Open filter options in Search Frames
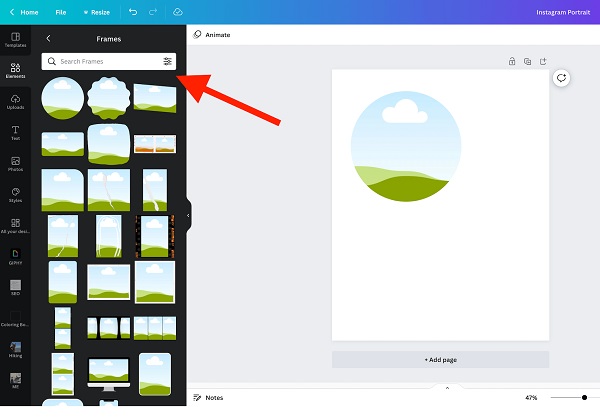The height and width of the screenshot is (417, 600). tap(167, 61)
